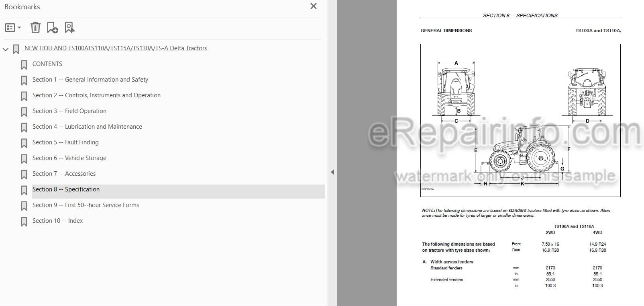Image resolution: width=644 pixels, height=306 pixels.
Task: Click the 4WD column heading
Action: click(597, 232)
